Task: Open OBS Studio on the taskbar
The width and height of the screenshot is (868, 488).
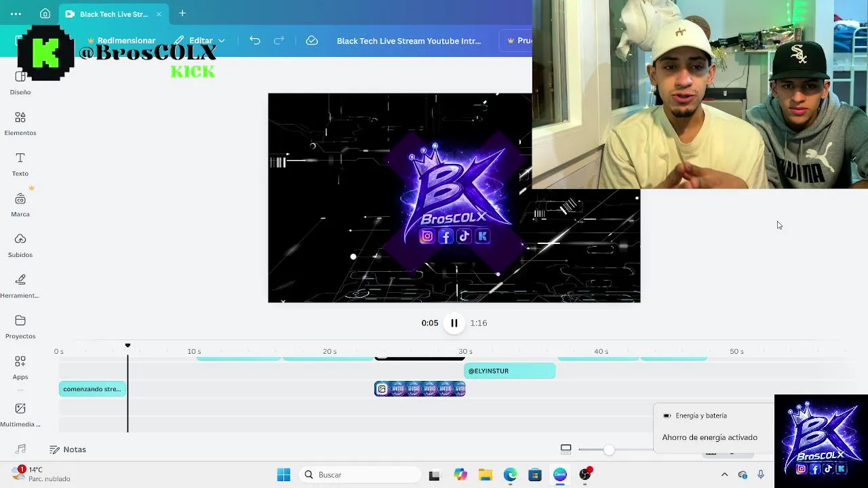Action: pyautogui.click(x=585, y=475)
